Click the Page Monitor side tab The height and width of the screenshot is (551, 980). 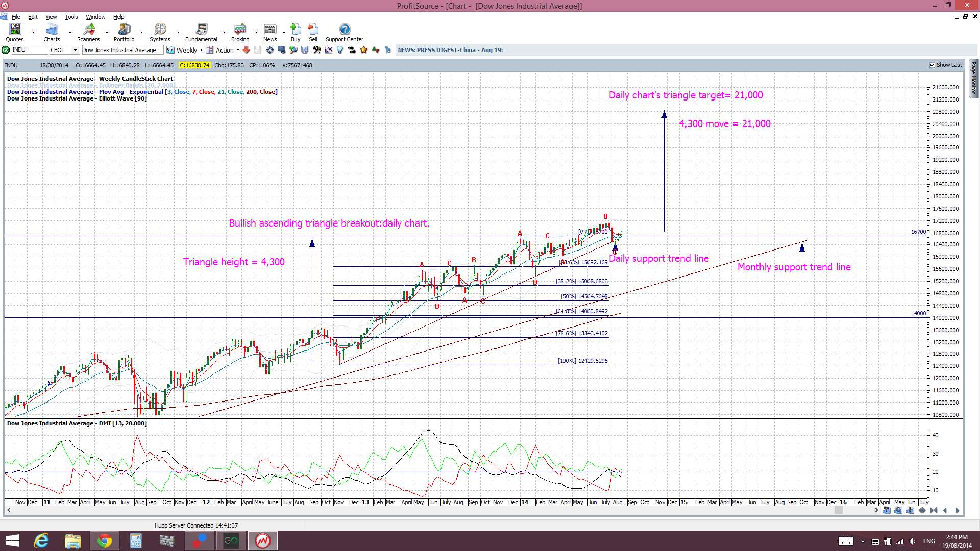974,78
